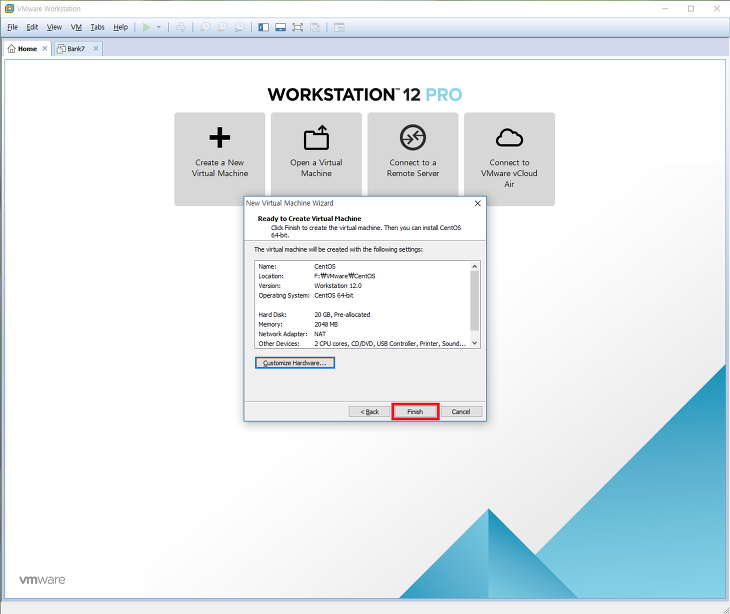Screen dimensions: 730x614
Task: Switch to the Bank7 tab
Action: [76, 49]
